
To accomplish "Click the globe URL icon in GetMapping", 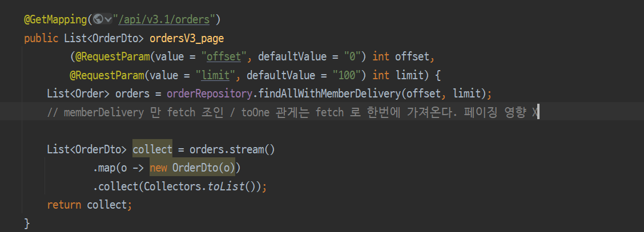I will 98,19.
